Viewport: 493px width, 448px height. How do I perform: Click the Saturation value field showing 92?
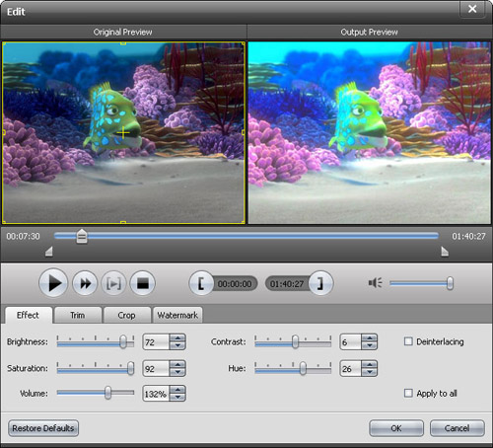coord(156,368)
